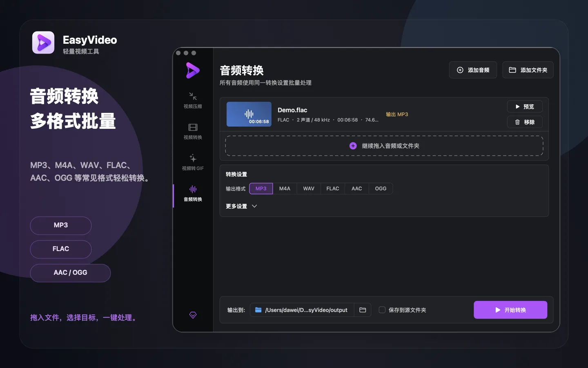This screenshot has width=588, height=368.
Task: Open the 视频压缩 sidebar section
Action: click(x=193, y=100)
